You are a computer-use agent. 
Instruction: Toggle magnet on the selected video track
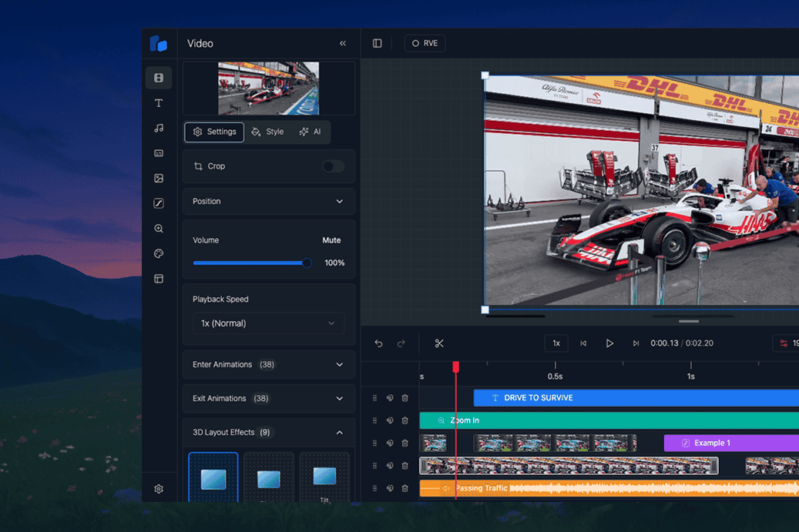click(390, 465)
